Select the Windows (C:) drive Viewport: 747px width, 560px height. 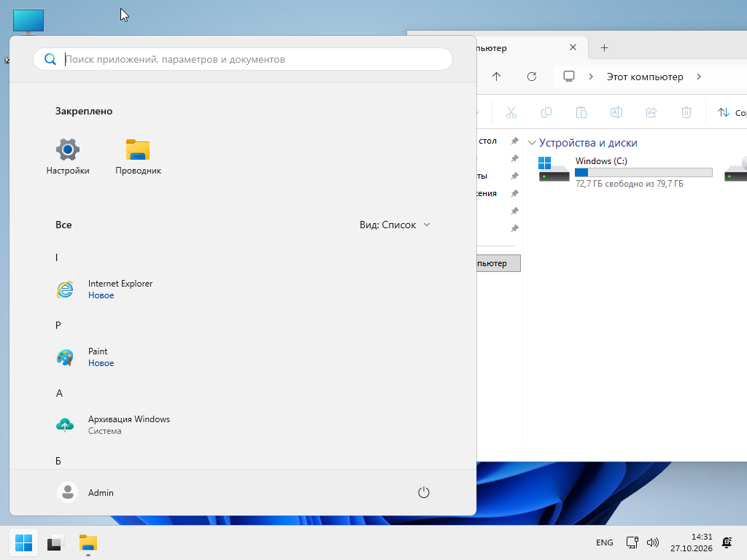pyautogui.click(x=625, y=172)
